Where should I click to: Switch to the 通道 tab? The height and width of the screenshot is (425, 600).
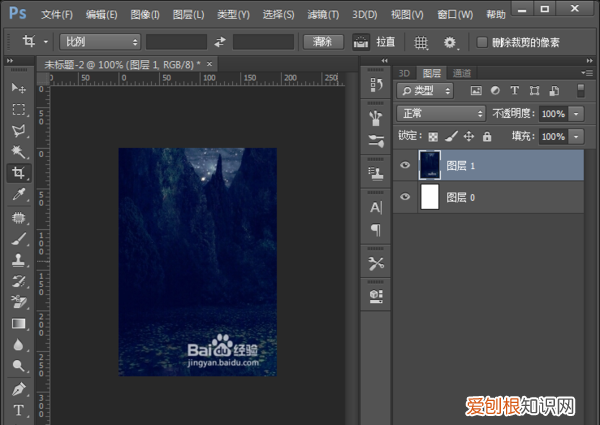[462, 73]
